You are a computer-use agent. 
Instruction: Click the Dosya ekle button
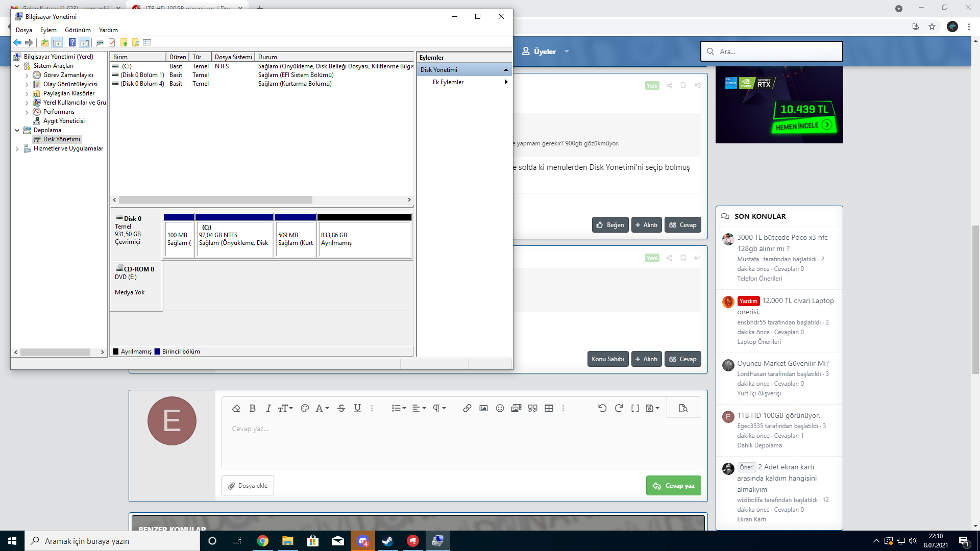coord(248,486)
